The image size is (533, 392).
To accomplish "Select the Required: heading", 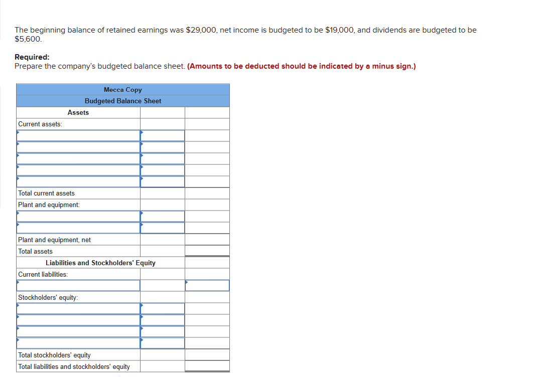I will (x=32, y=57).
